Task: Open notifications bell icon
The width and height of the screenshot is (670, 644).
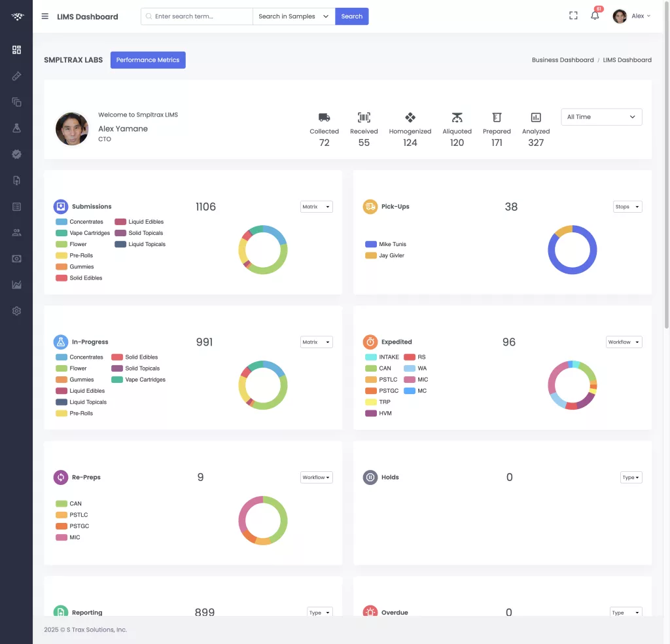Action: point(595,16)
